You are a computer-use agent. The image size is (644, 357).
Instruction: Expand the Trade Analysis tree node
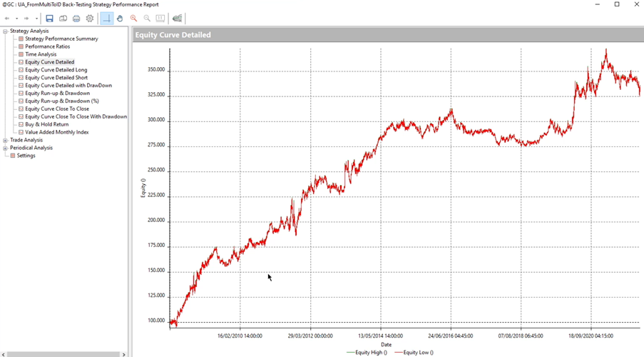click(5, 140)
